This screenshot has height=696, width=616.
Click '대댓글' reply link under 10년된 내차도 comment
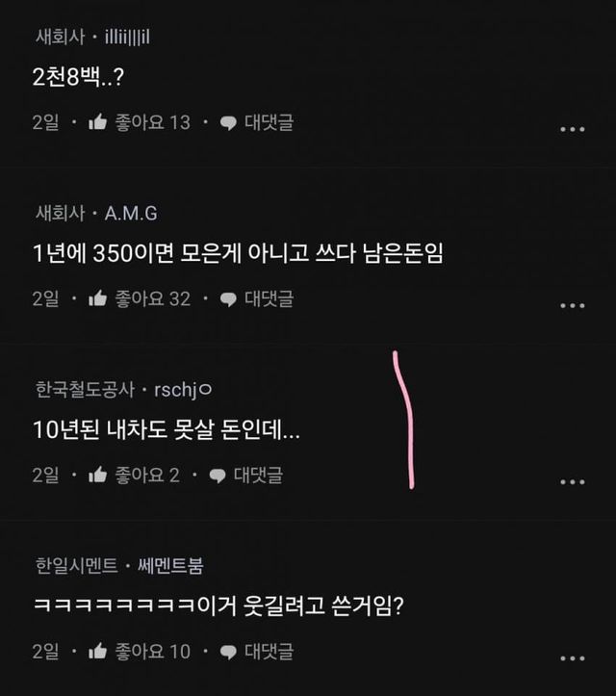point(258,475)
